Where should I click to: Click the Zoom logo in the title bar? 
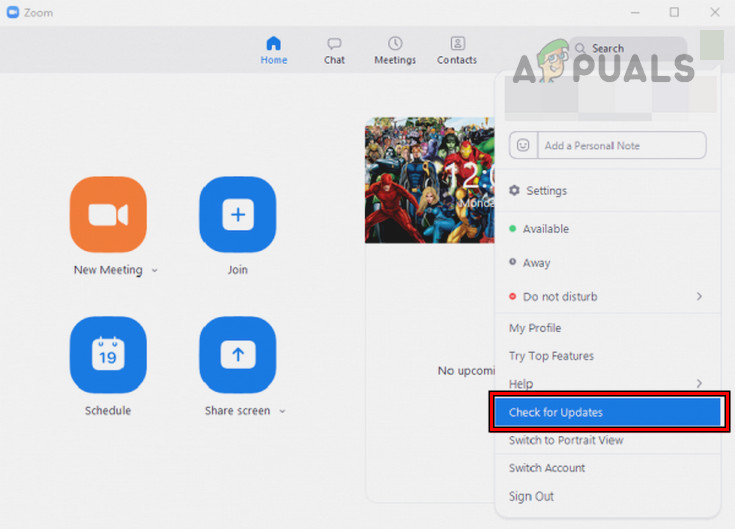click(13, 13)
